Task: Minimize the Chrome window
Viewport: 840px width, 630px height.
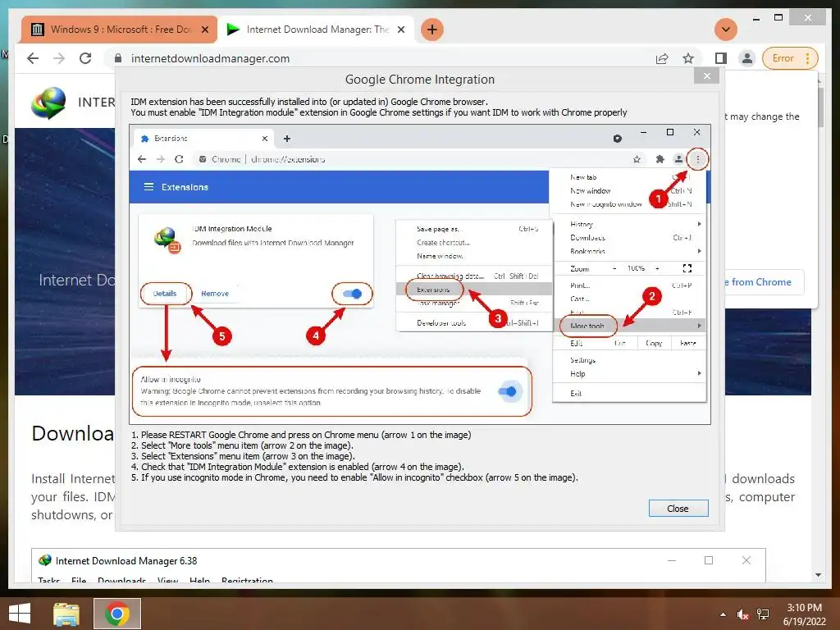Action: click(x=756, y=18)
